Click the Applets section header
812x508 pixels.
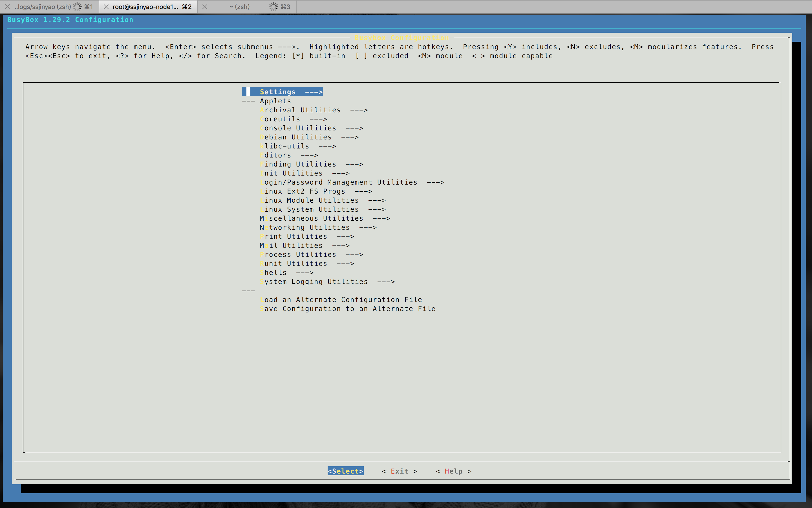click(275, 101)
